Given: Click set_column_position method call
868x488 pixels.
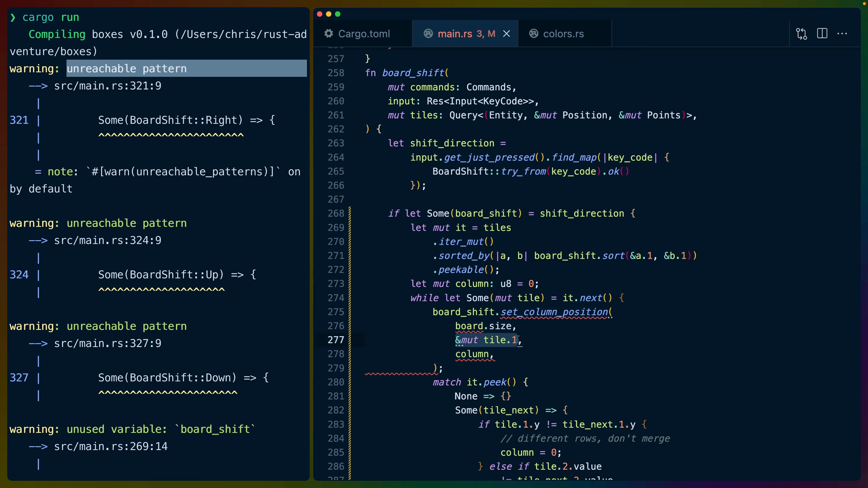Looking at the screenshot, I should 554,312.
